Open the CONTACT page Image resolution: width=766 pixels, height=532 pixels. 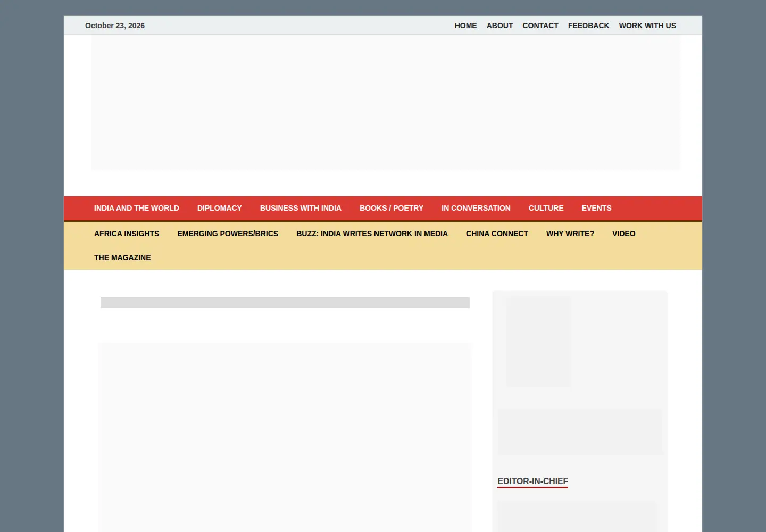[x=540, y=26]
